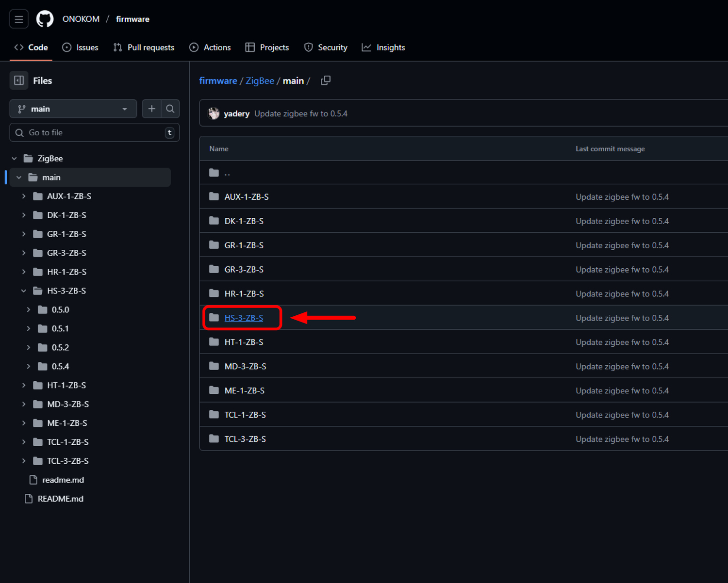
Task: Click the ZigBee breadcrumb link
Action: click(260, 81)
